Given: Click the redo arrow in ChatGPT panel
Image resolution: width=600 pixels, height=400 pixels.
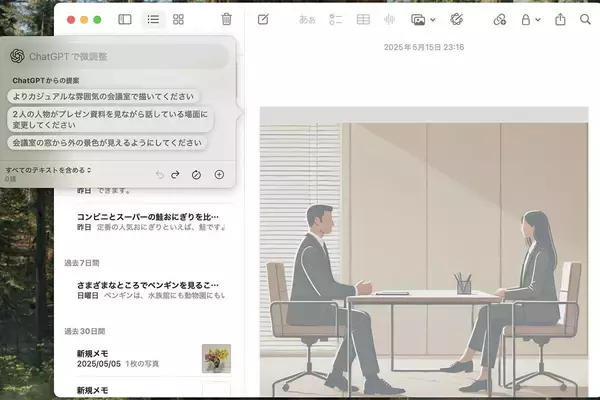Looking at the screenshot, I should pyautogui.click(x=175, y=174).
